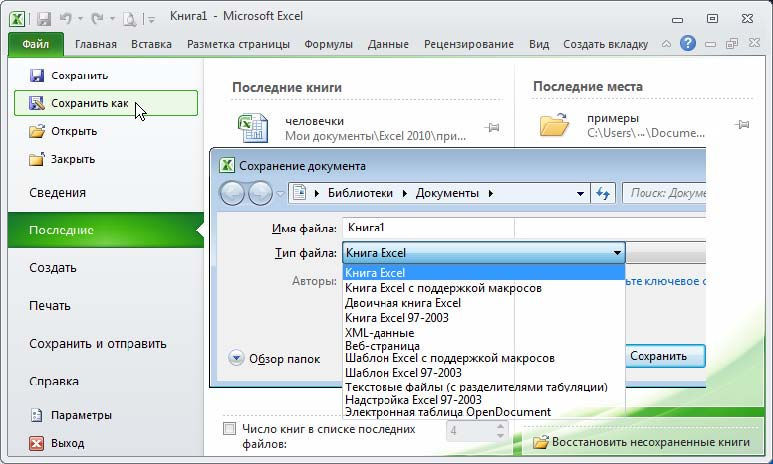The width and height of the screenshot is (773, 464).
Task: Expand the address bar history dropdown arrow
Action: tap(580, 194)
